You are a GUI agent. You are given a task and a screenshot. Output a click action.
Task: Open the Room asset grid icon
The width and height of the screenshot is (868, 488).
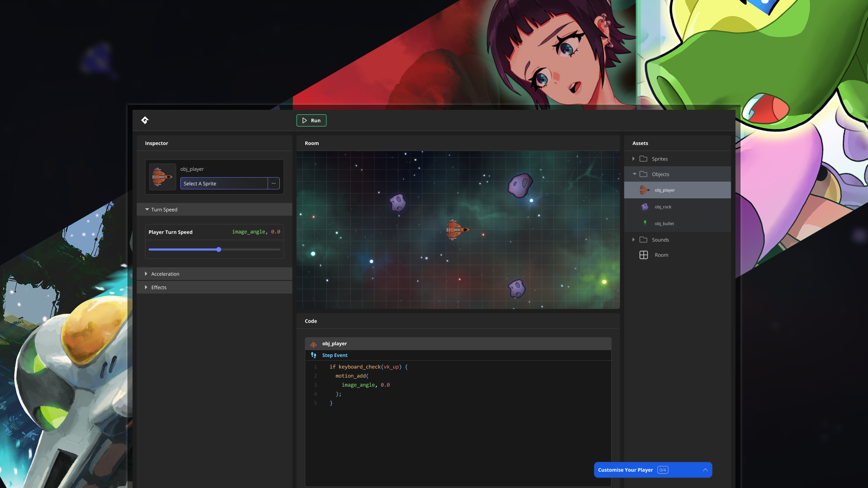(x=644, y=255)
